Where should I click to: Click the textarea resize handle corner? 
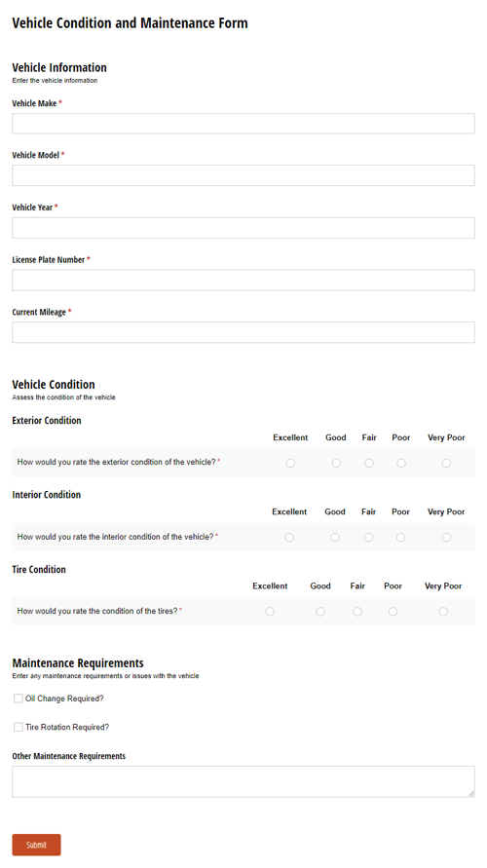(x=471, y=793)
